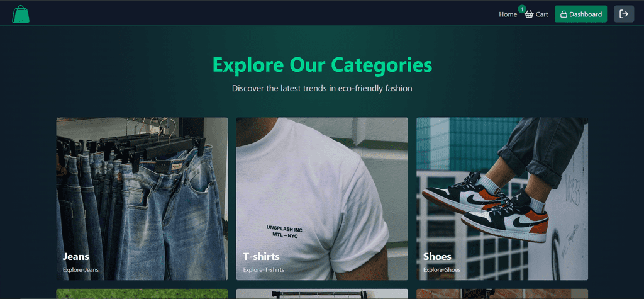Go to the Home page link

(x=508, y=14)
